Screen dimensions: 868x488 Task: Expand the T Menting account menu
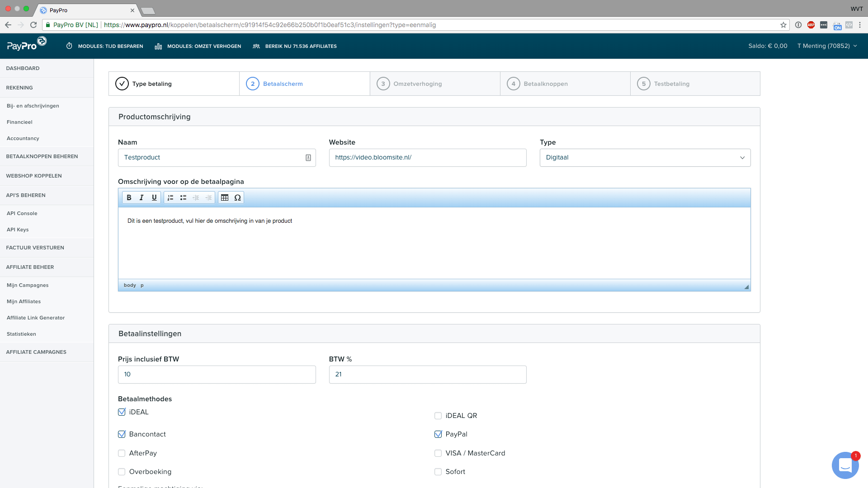[x=827, y=46]
